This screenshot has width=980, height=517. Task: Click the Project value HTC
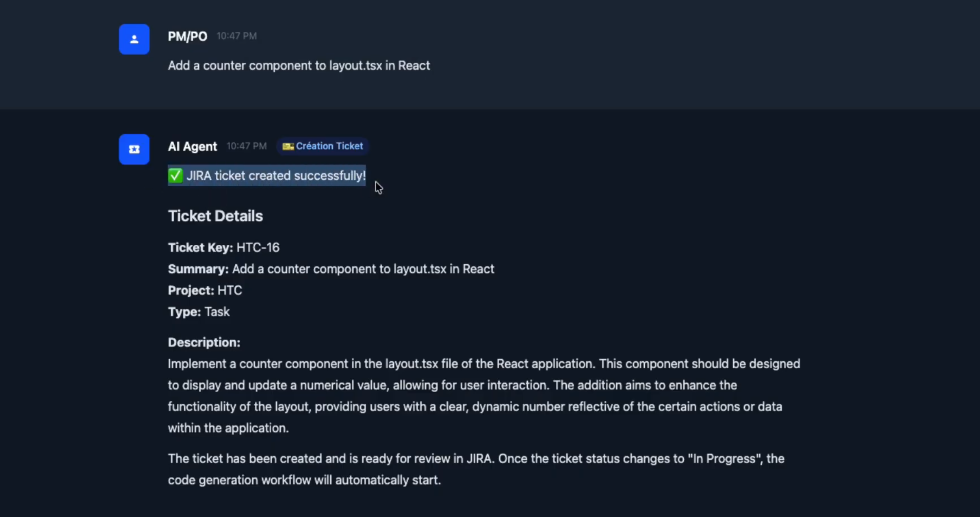tap(229, 291)
